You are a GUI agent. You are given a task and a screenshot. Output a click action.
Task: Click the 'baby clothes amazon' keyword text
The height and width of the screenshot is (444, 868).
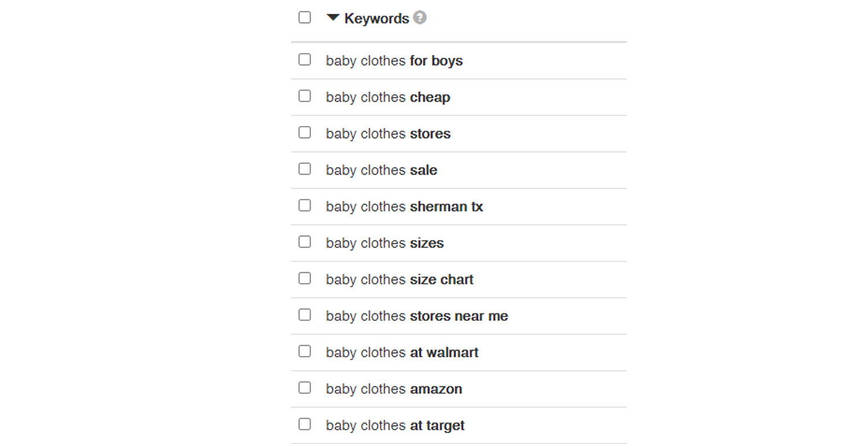[x=393, y=389]
